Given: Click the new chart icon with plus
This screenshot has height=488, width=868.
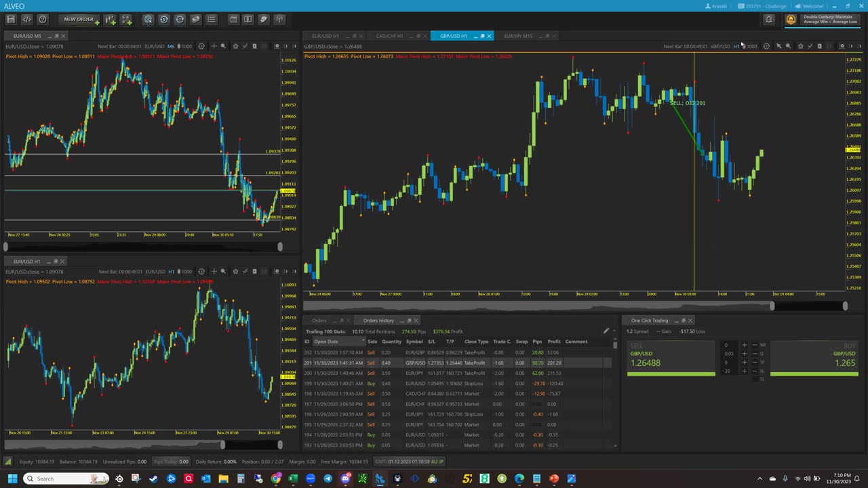Looking at the screenshot, I should point(110,20).
